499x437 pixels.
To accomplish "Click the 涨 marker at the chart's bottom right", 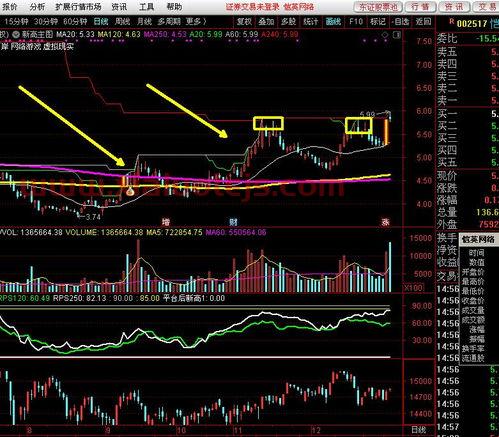I will pyautogui.click(x=386, y=222).
